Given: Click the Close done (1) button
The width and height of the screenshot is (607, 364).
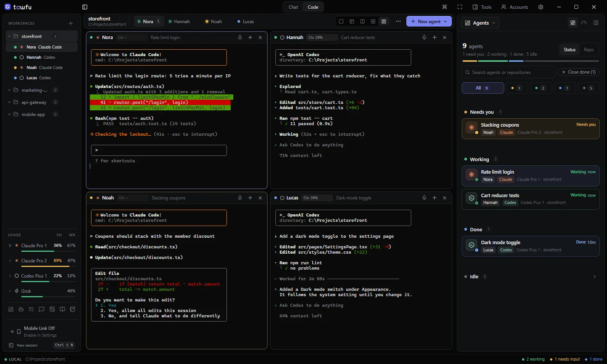Looking at the screenshot, I should point(579,72).
